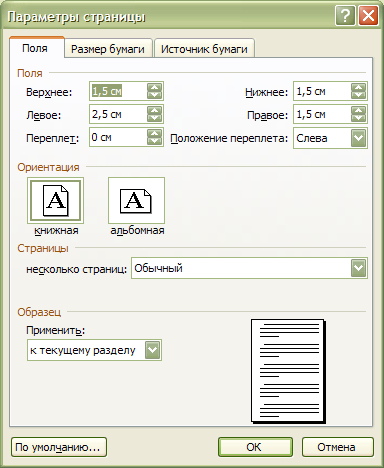The height and width of the screenshot is (468, 384).
Task: Click the Отмена button
Action: point(338,447)
